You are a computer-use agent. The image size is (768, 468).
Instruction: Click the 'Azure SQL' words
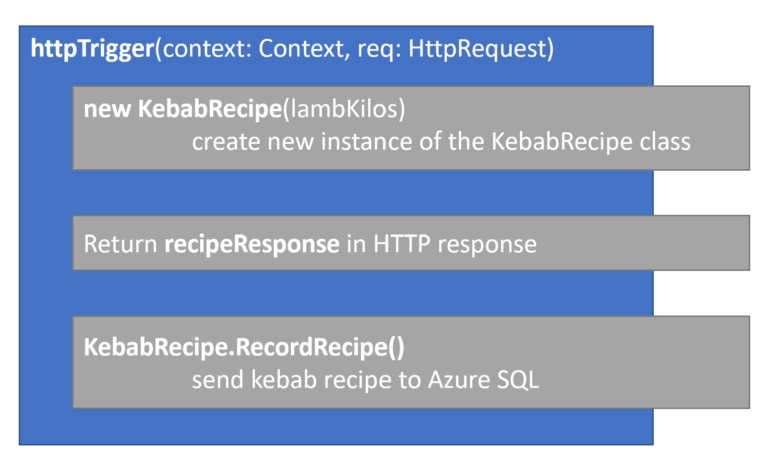point(491,380)
